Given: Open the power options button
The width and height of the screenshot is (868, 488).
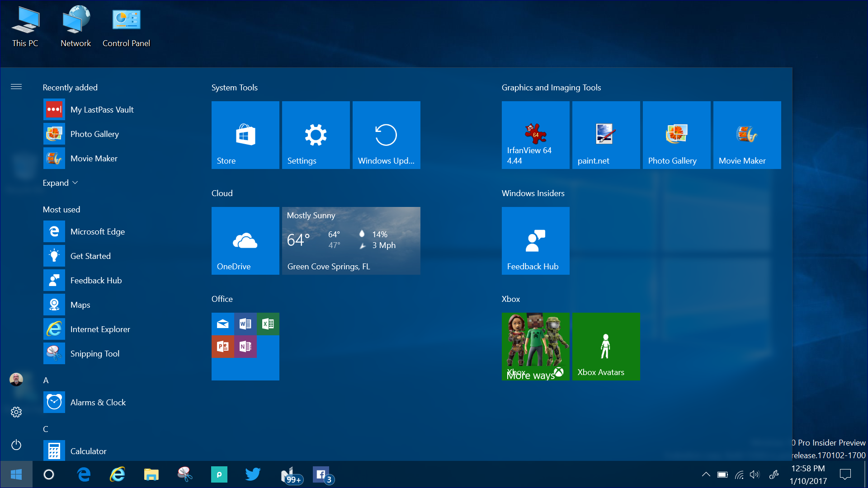Looking at the screenshot, I should (16, 445).
